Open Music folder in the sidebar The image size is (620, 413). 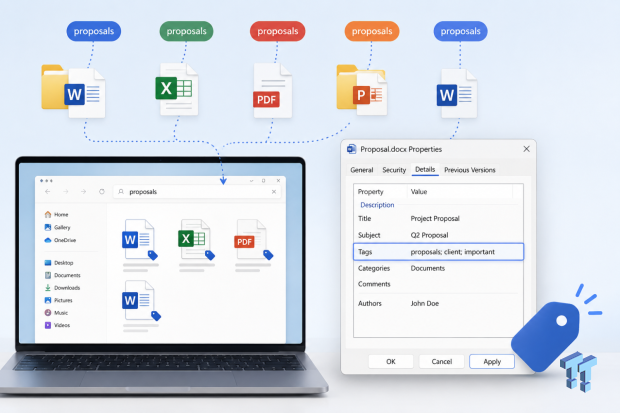(56, 313)
